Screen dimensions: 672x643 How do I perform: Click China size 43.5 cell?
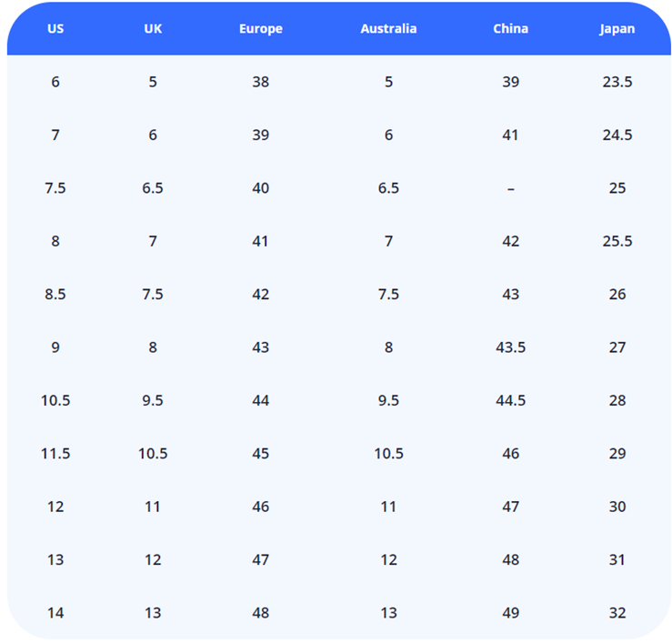coord(510,347)
